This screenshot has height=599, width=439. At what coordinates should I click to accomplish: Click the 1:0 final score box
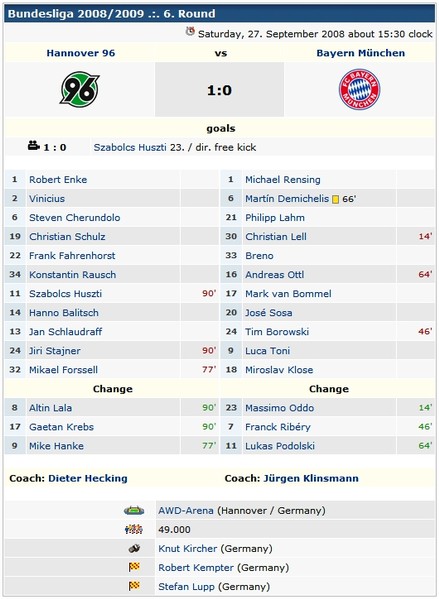click(x=219, y=89)
